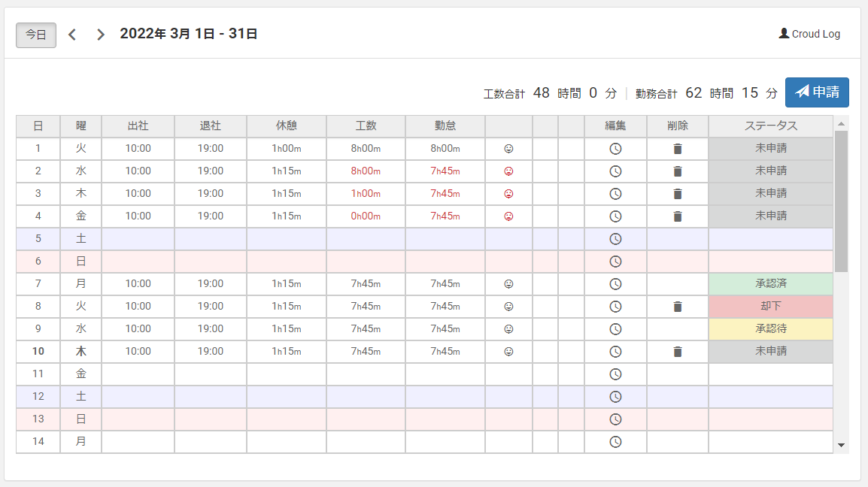
Task: Click red 7h45m attendance on day 3
Action: pos(445,194)
